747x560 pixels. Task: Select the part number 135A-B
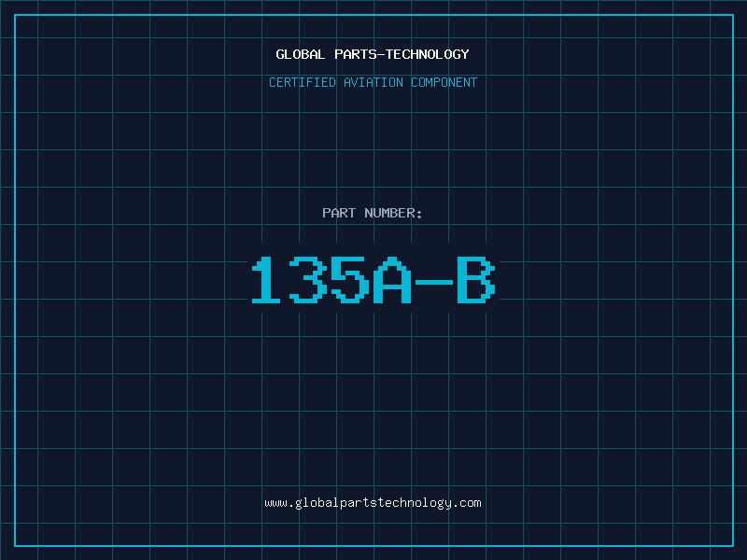(373, 280)
